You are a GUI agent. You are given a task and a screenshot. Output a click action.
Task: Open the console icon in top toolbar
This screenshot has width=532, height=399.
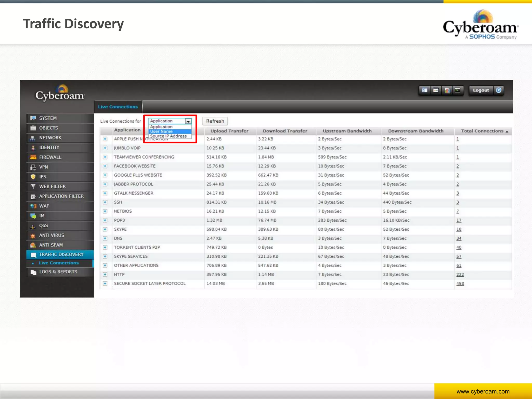tap(458, 90)
